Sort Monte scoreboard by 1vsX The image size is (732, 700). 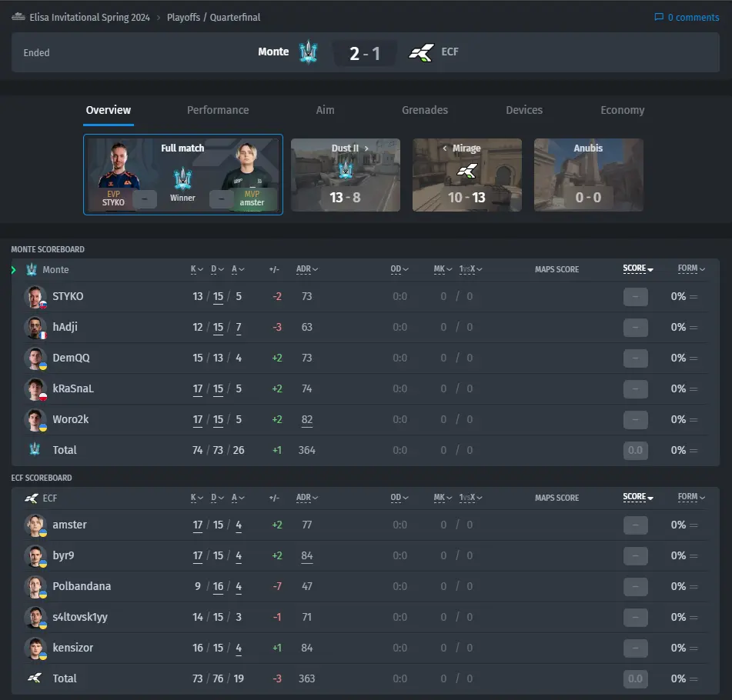coord(470,269)
